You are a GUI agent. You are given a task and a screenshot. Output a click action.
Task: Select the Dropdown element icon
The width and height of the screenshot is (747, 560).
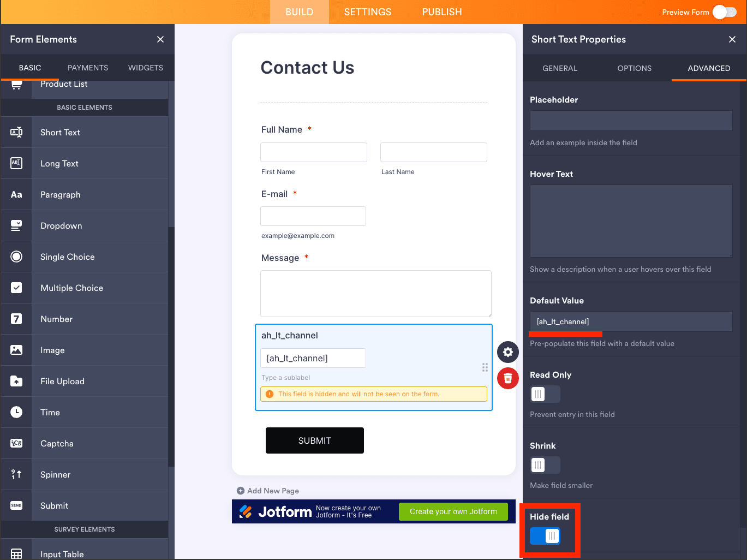[x=16, y=225]
